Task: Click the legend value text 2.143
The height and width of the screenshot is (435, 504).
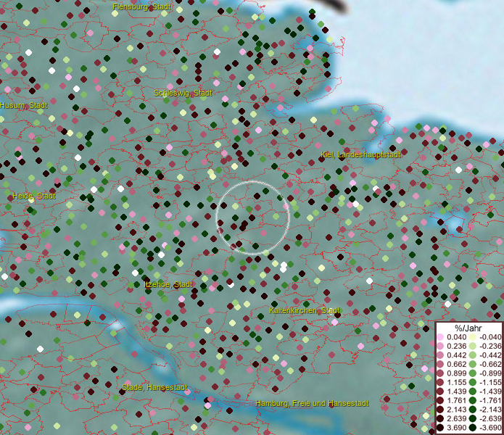Action: (456, 410)
